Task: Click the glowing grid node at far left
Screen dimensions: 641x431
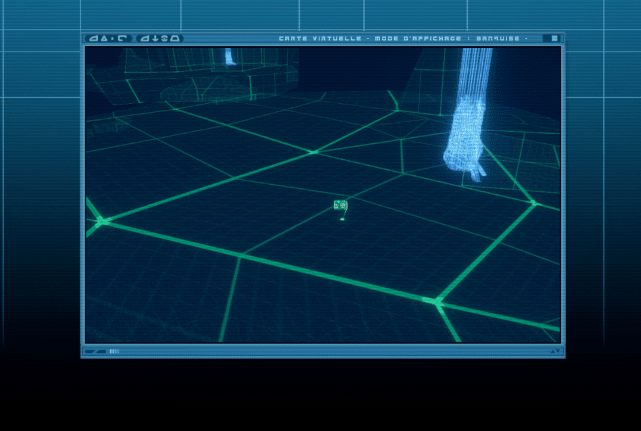Action: pyautogui.click(x=101, y=221)
